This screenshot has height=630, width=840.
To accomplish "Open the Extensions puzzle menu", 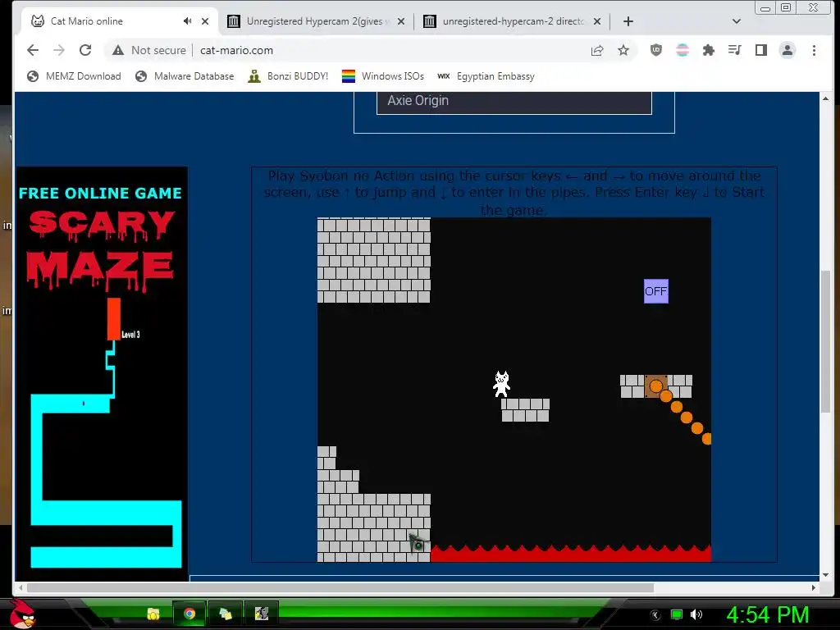I will tap(709, 50).
